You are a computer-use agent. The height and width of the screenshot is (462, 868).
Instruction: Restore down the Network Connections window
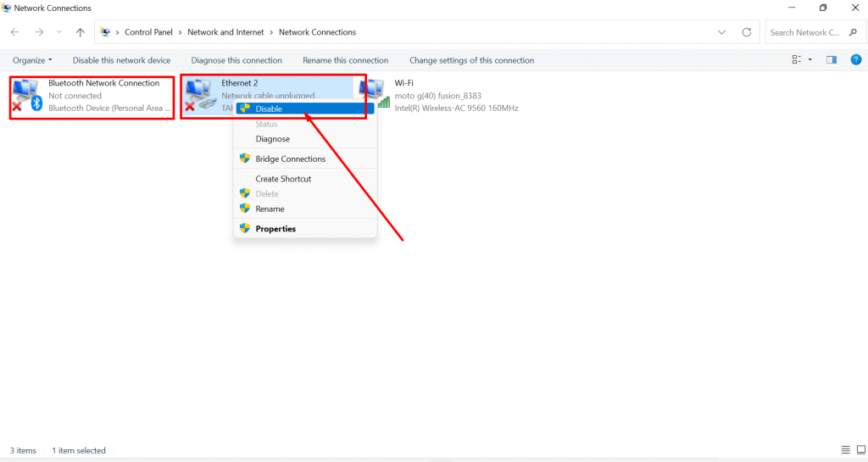click(823, 8)
